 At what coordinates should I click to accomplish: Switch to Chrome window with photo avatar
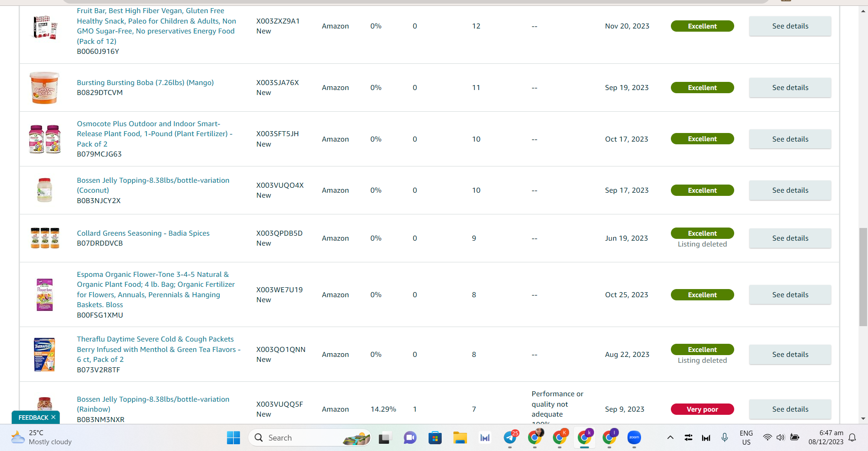click(x=535, y=437)
